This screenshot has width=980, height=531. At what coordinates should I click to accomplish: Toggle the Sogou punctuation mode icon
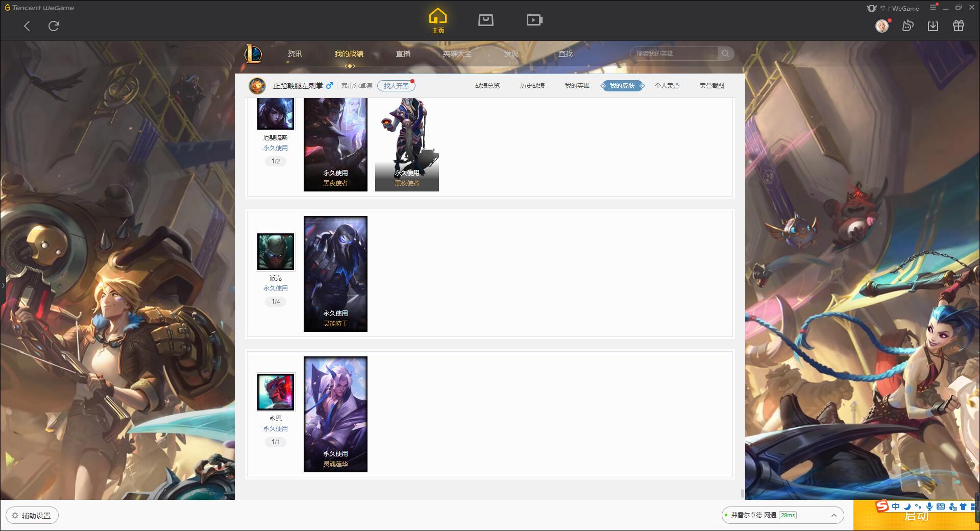click(918, 506)
